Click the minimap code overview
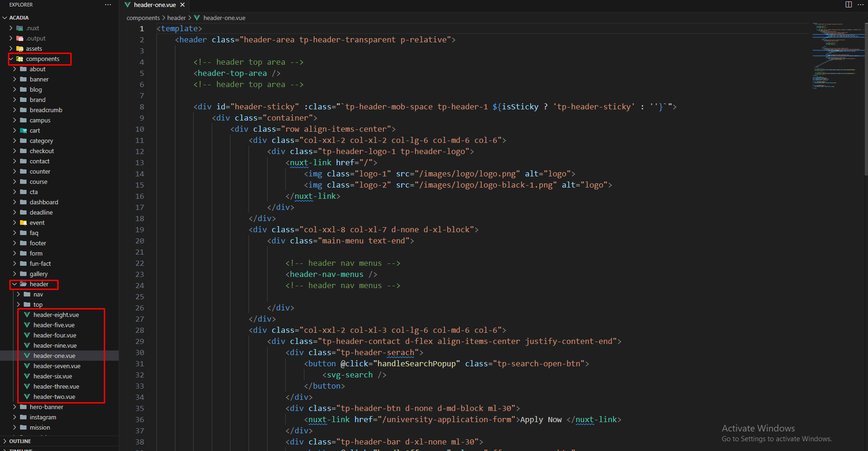 (838, 55)
